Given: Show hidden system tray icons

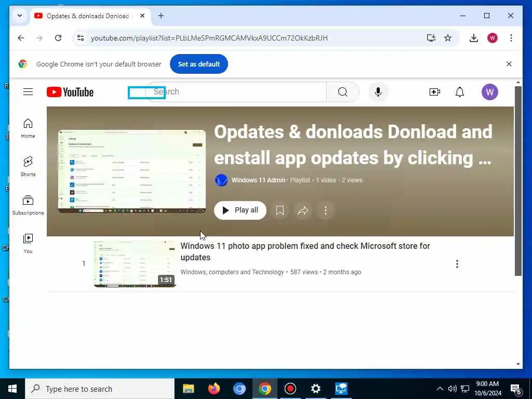Looking at the screenshot, I should coord(440,389).
